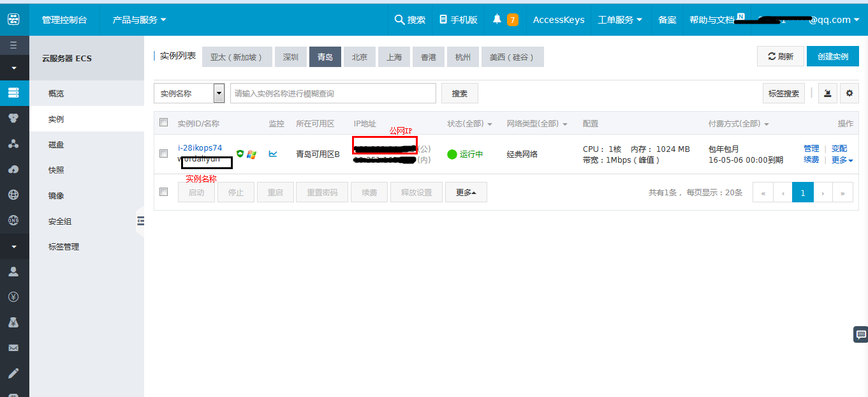Open the table column settings gear icon
This screenshot has width=868, height=397.
tap(849, 93)
